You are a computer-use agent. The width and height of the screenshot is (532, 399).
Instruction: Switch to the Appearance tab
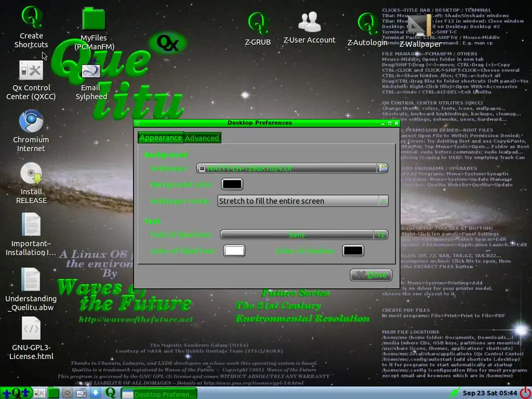[161, 138]
